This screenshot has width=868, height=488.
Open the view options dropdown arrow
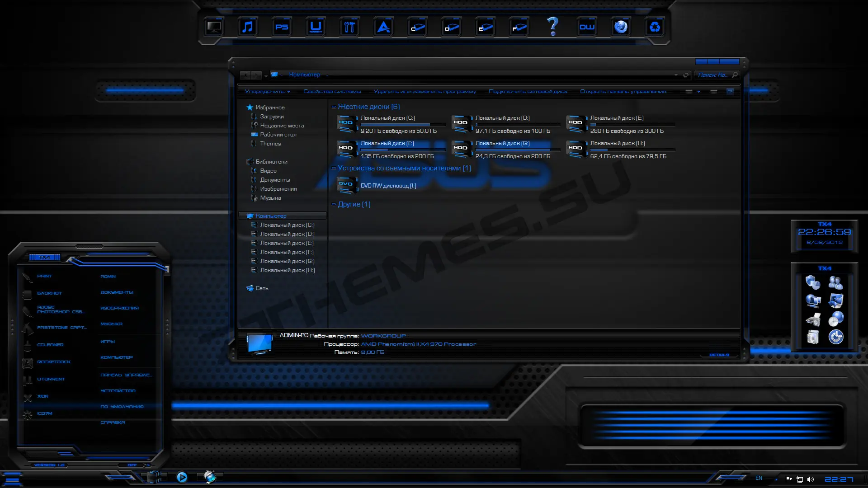click(x=698, y=92)
